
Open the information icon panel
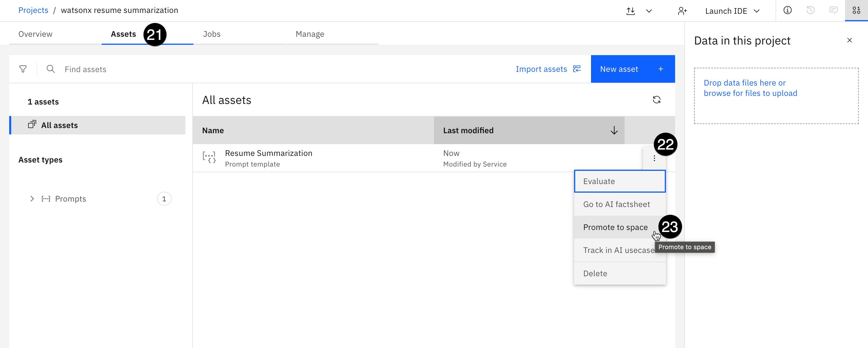point(787,10)
